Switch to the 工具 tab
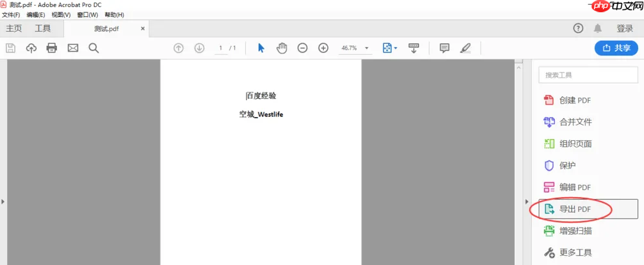Image resolution: width=644 pixels, height=265 pixels. pyautogui.click(x=43, y=28)
